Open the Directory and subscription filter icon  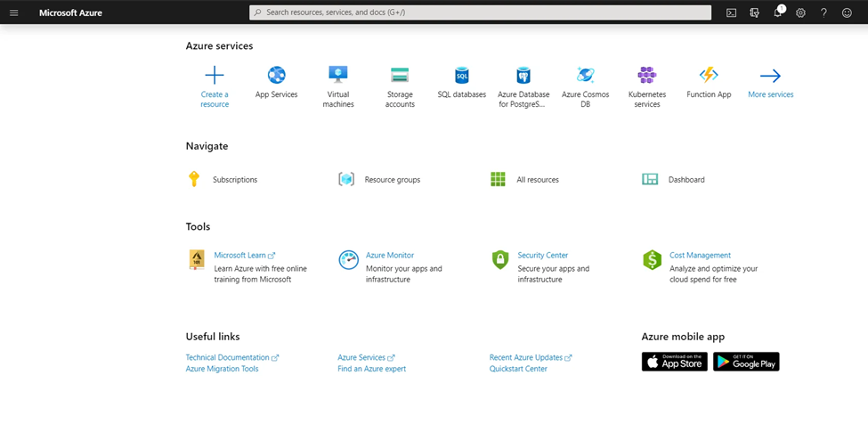coord(754,12)
